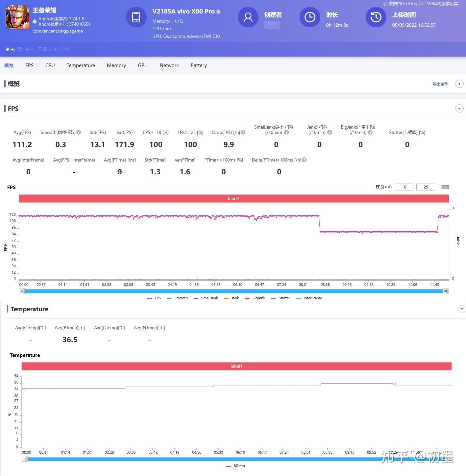Click 导出全部 export all link
The width and height of the screenshot is (466, 476).
click(440, 84)
